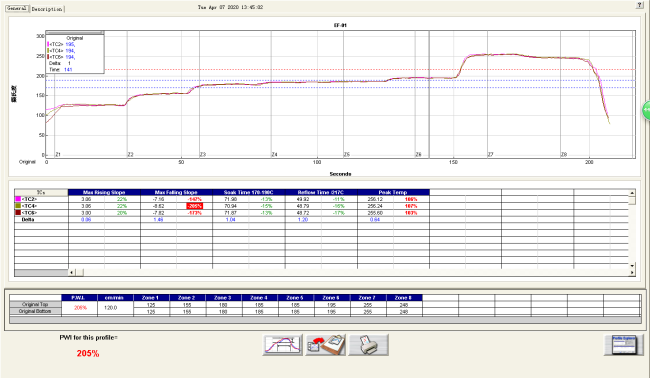Click the Z2 zone marker on chart

point(131,155)
